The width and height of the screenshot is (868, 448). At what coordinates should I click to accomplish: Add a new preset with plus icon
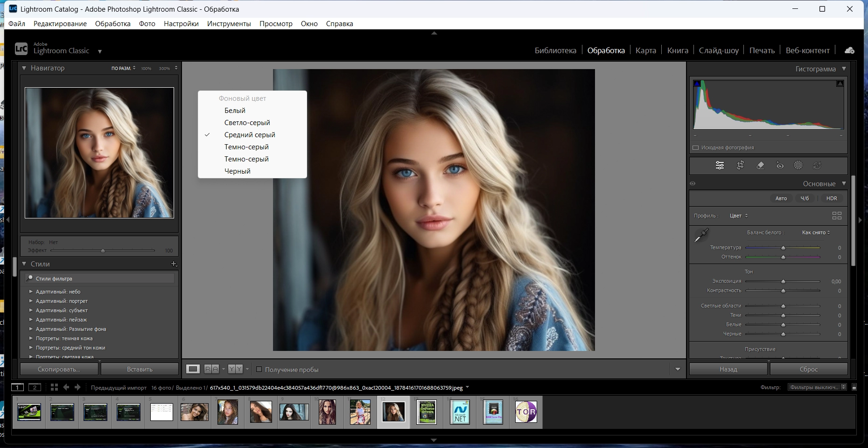click(x=174, y=264)
